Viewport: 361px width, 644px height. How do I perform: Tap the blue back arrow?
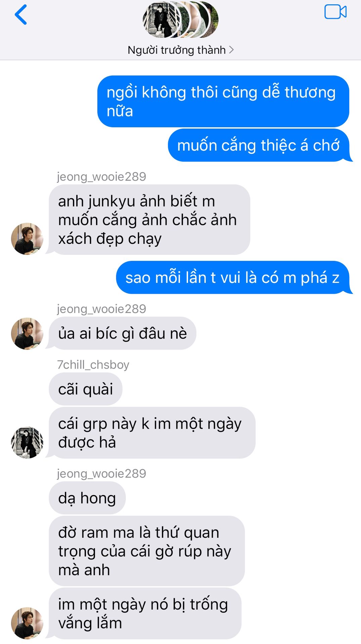[21, 15]
